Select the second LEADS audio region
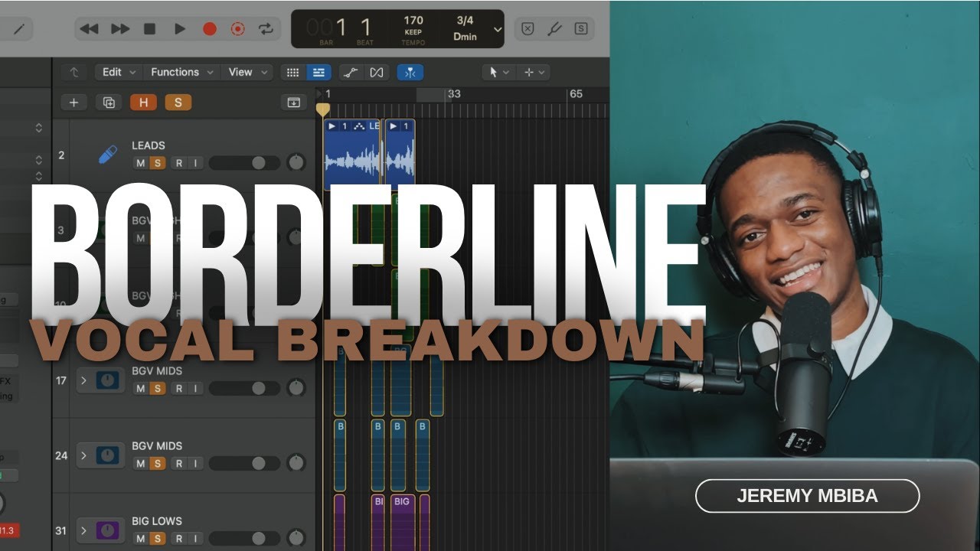The height and width of the screenshot is (551, 980). 400,155
